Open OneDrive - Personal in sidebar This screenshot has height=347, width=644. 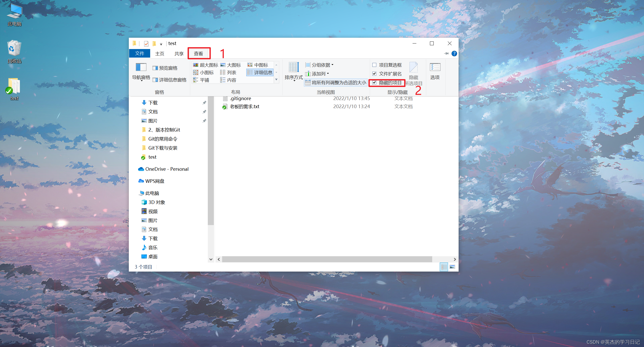click(x=164, y=169)
